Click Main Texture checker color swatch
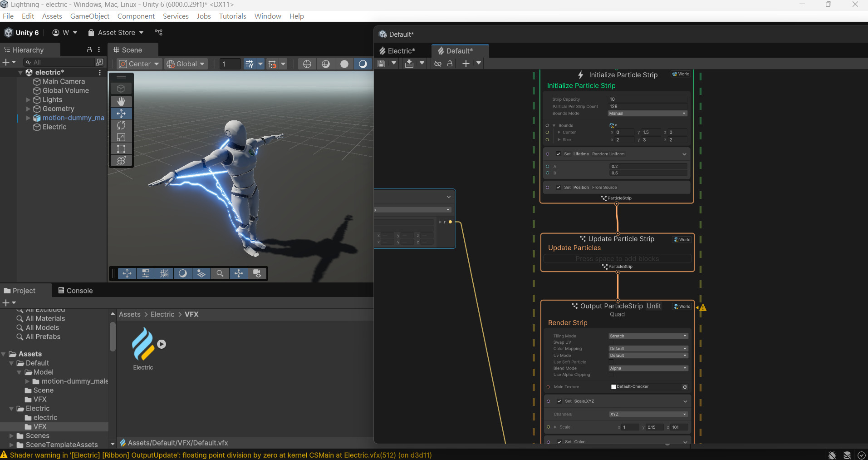This screenshot has width=868, height=460. point(613,387)
